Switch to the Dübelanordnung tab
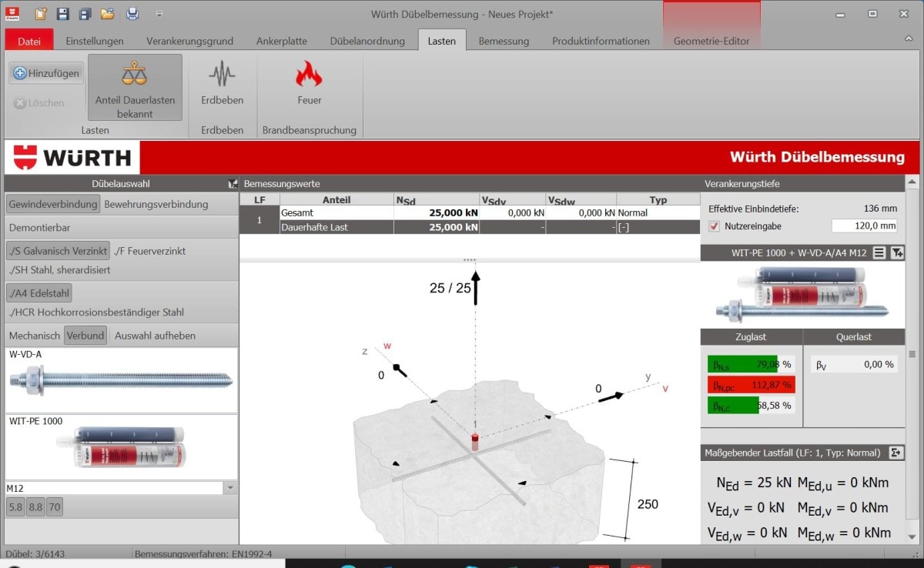Viewport: 924px width, 568px height. coord(367,41)
